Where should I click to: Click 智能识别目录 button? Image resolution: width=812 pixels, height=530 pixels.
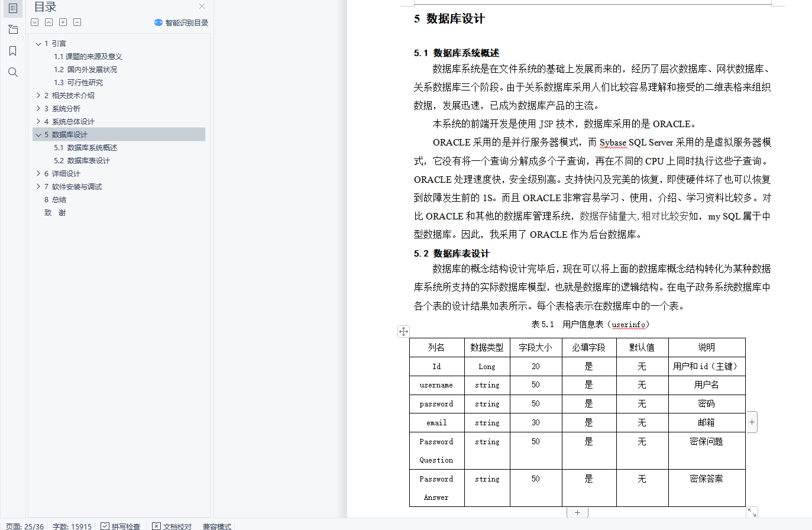pos(181,22)
